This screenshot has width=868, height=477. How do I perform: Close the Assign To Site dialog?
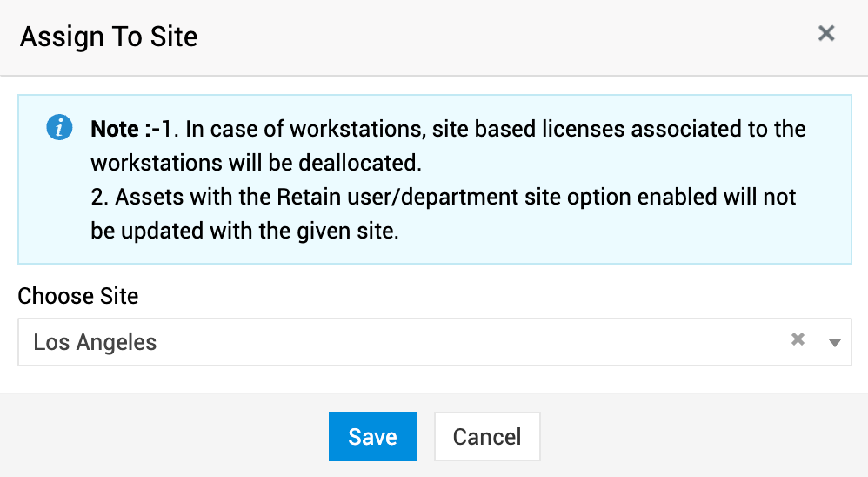(826, 34)
